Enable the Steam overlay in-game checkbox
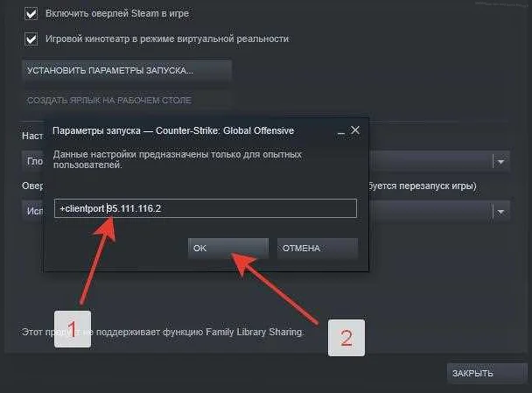This screenshot has width=532, height=393. click(31, 14)
